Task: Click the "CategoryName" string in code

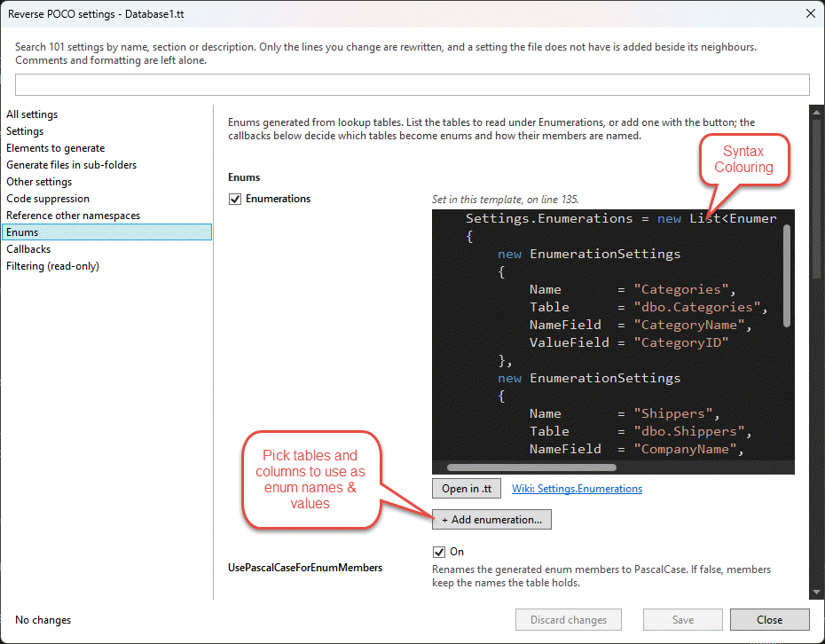Action: (x=688, y=325)
